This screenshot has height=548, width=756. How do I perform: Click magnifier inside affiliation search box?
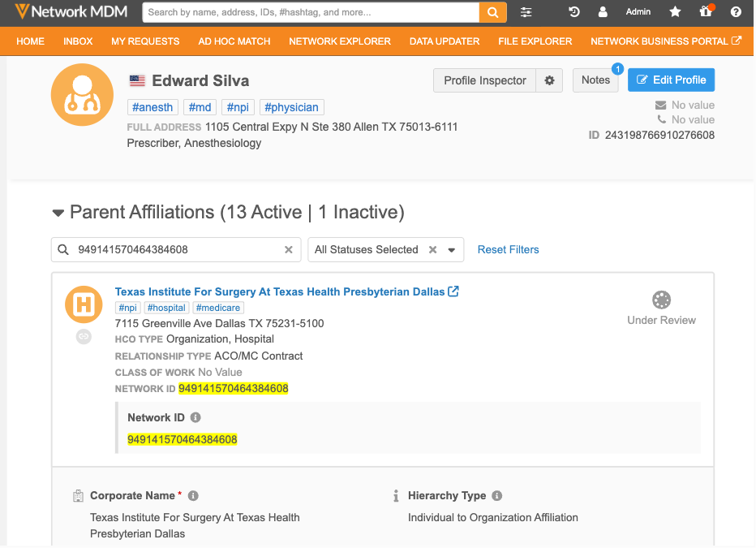tap(63, 249)
